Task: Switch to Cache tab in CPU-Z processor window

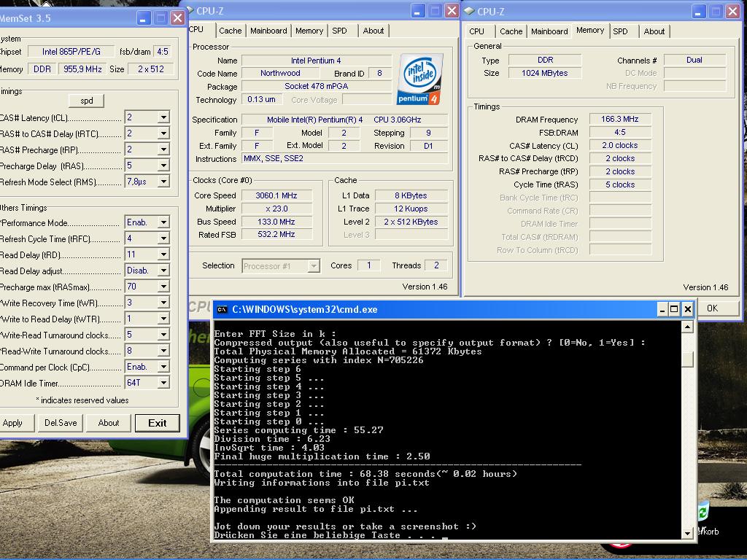Action: pyautogui.click(x=230, y=31)
